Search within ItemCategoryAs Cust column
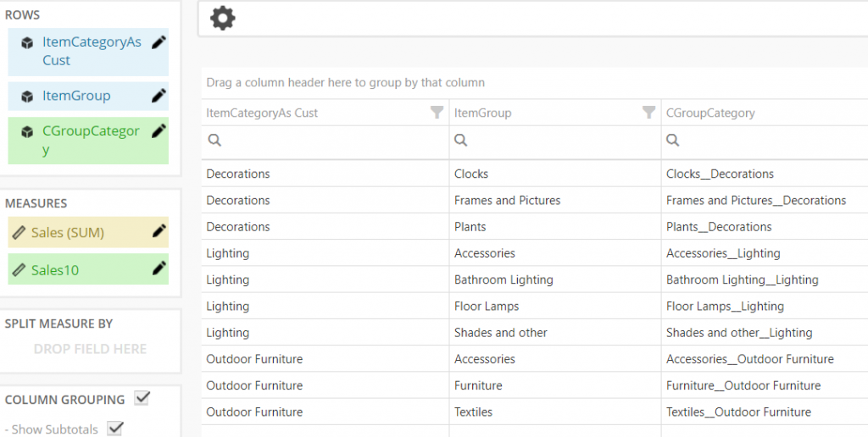Image resolution: width=868 pixels, height=437 pixels. pyautogui.click(x=325, y=141)
